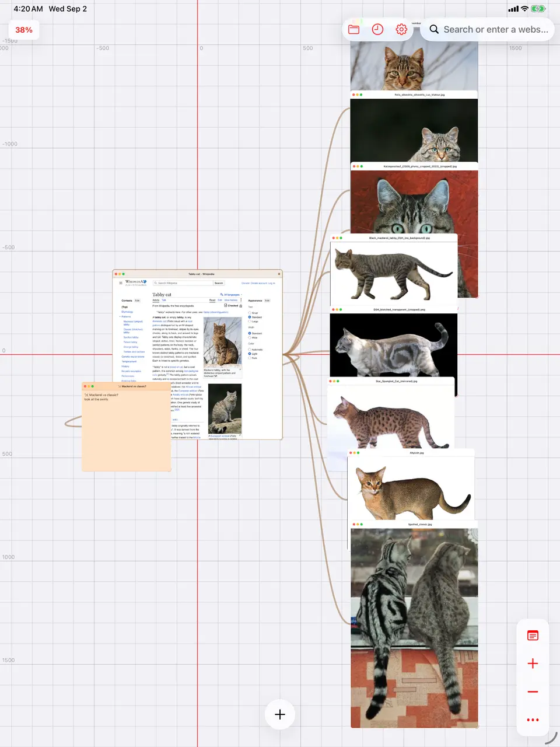This screenshot has width=560, height=747.
Task: Select the Black_mackerel_tabby_DSH window title
Action: (400, 238)
